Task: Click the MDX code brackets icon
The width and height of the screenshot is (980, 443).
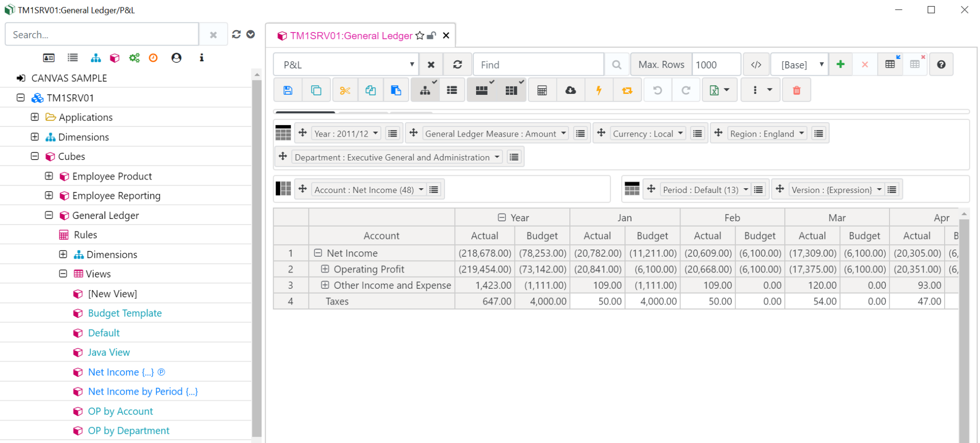Action: (756, 65)
